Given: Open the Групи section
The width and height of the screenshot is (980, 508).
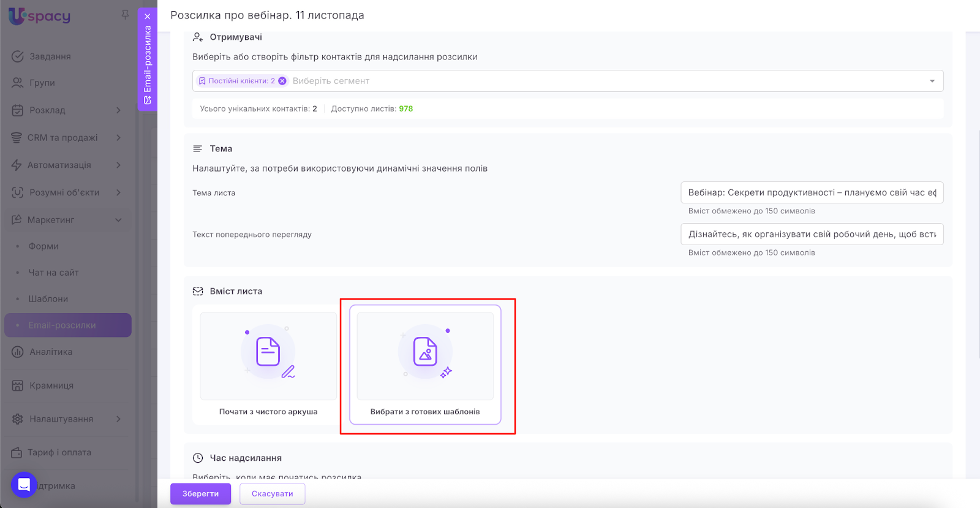Looking at the screenshot, I should tap(42, 83).
